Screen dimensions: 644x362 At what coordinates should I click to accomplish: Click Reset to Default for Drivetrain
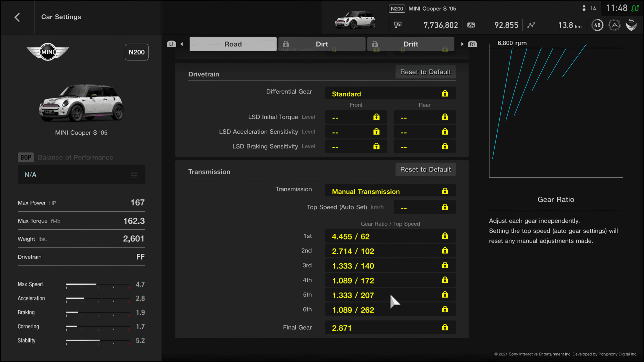[x=425, y=72]
